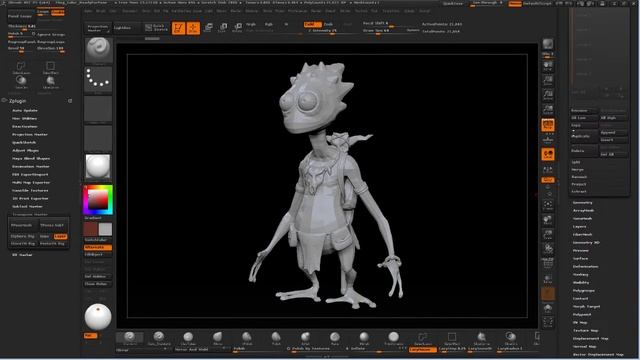This screenshot has width=640, height=360.
Task: Click the Projection Master button in top shelf
Action: click(98, 28)
